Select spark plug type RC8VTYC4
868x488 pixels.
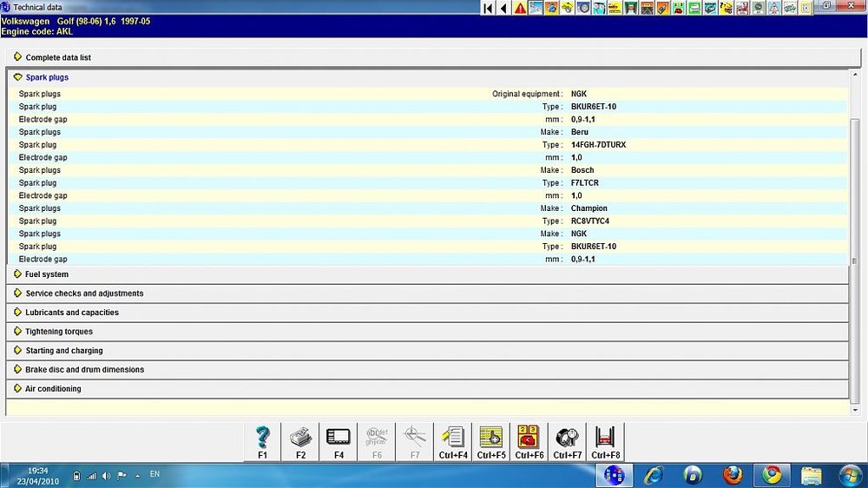(x=590, y=221)
